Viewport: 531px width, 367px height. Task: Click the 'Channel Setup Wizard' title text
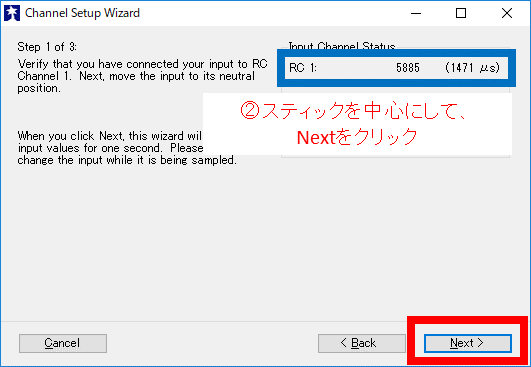click(x=82, y=13)
